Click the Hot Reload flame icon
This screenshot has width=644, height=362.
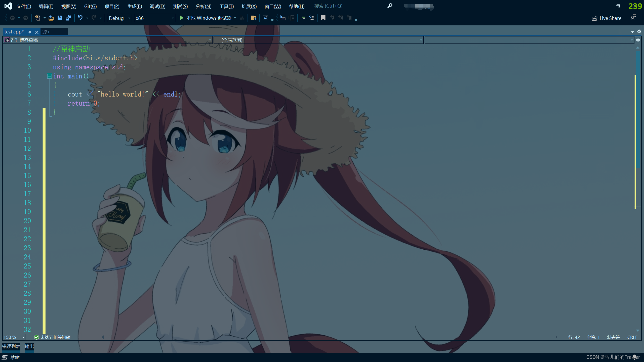coord(242,18)
